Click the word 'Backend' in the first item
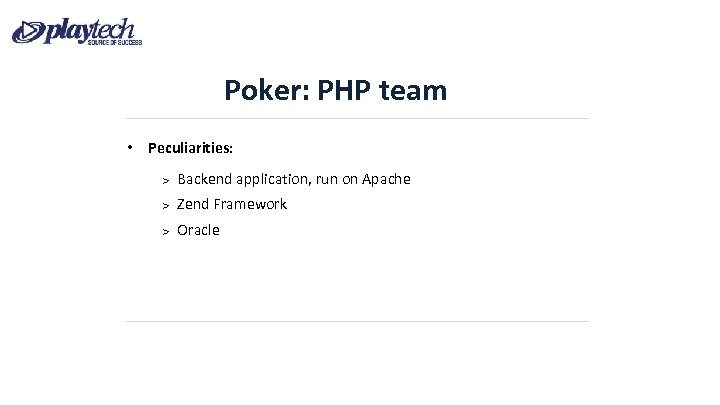Screen dimensions: 720x405 point(204,179)
